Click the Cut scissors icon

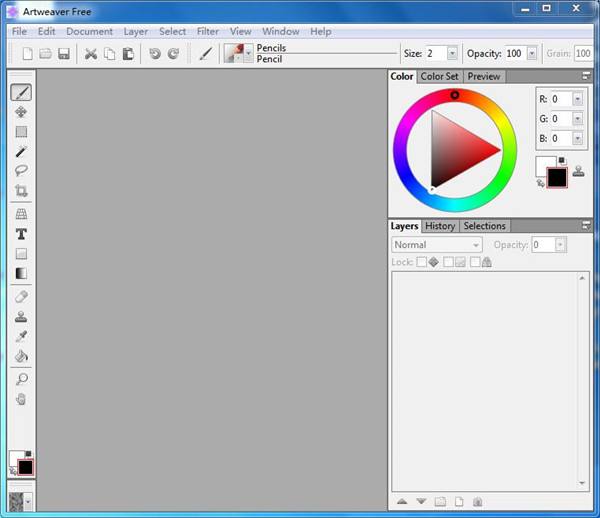click(91, 54)
